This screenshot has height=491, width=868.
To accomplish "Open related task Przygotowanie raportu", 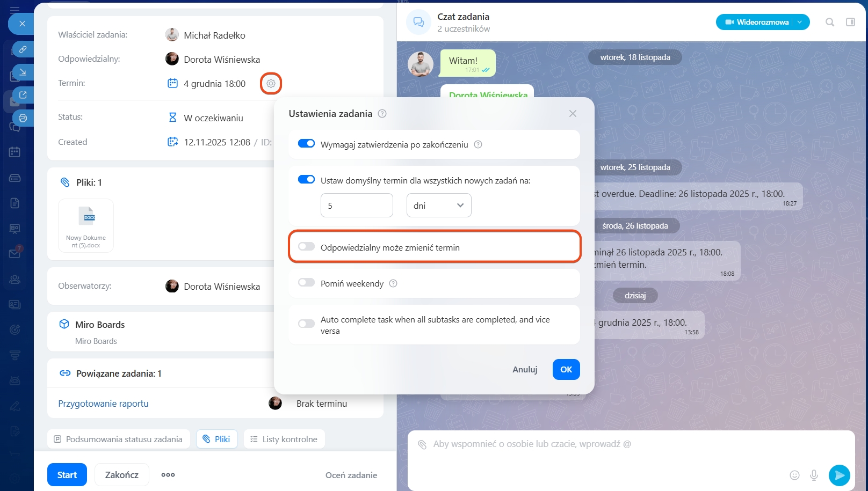I will click(103, 404).
